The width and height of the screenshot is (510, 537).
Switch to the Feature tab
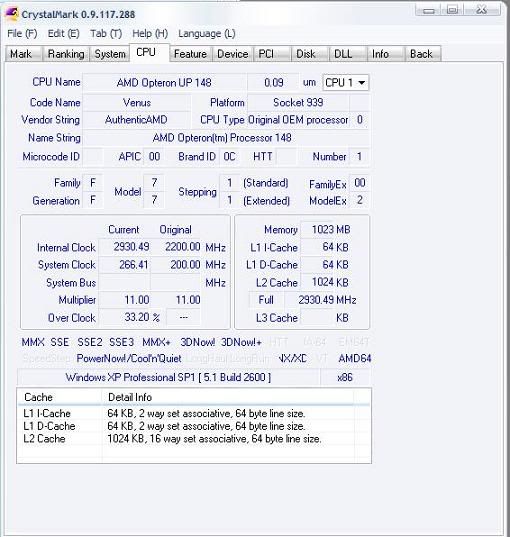point(190,54)
